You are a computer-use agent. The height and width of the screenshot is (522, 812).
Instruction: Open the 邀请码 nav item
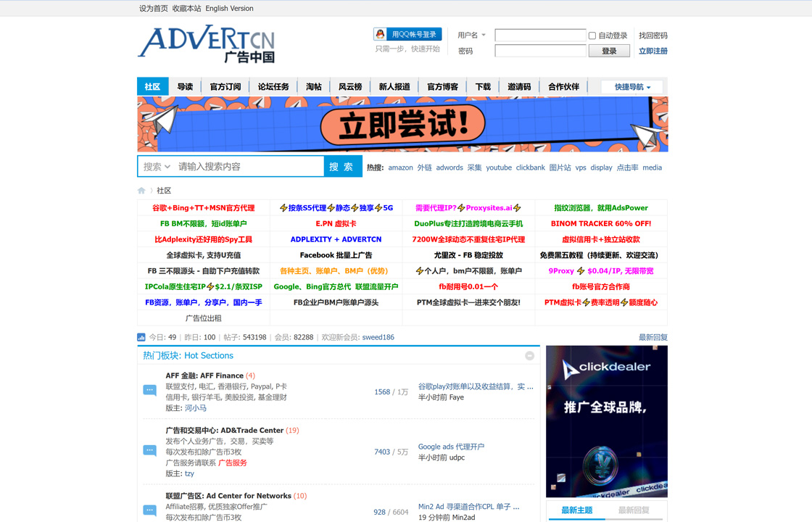click(519, 86)
